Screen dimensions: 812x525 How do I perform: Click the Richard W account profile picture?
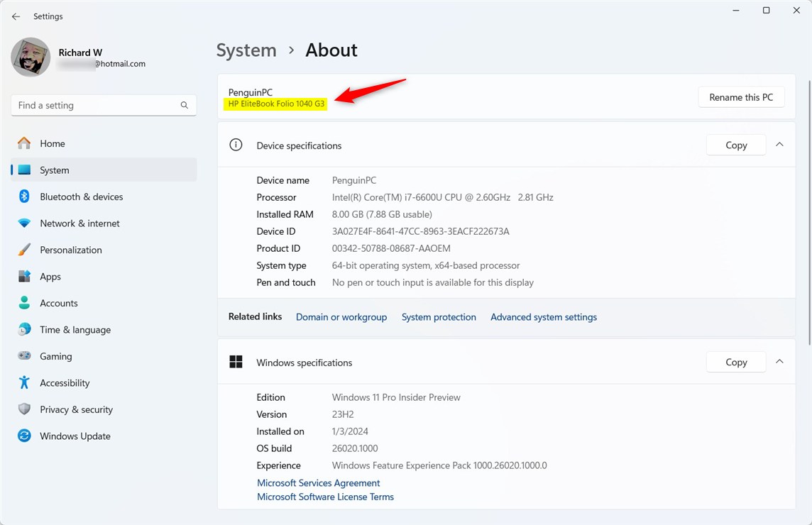coord(30,57)
